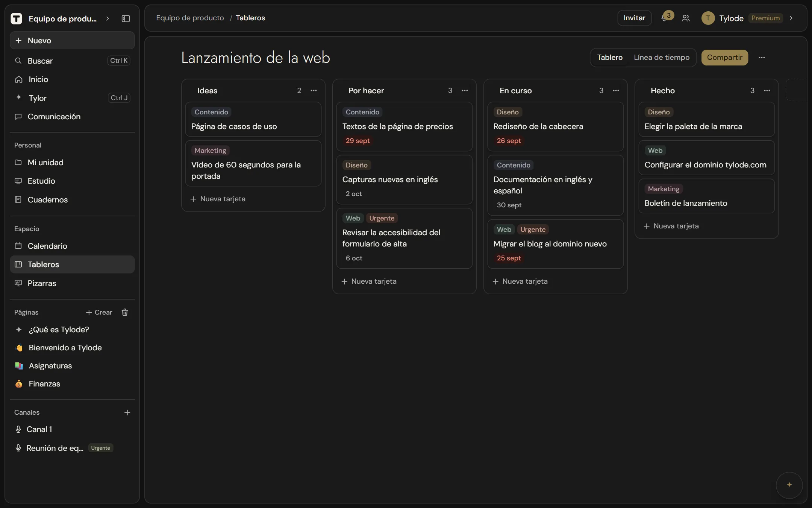Screen dimensions: 812x508
Task: Open Tylor assistant in sidebar
Action: [x=72, y=98]
